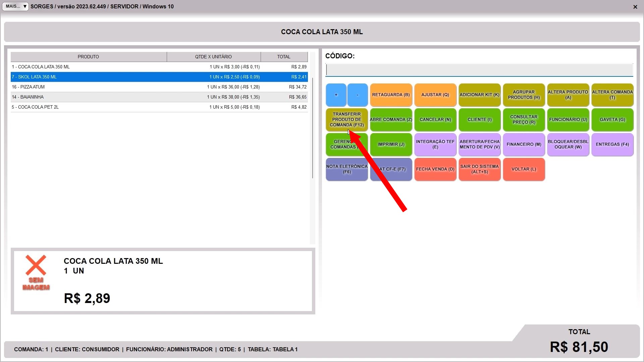Click COMANDA: 1 in status bar

pyautogui.click(x=31, y=349)
